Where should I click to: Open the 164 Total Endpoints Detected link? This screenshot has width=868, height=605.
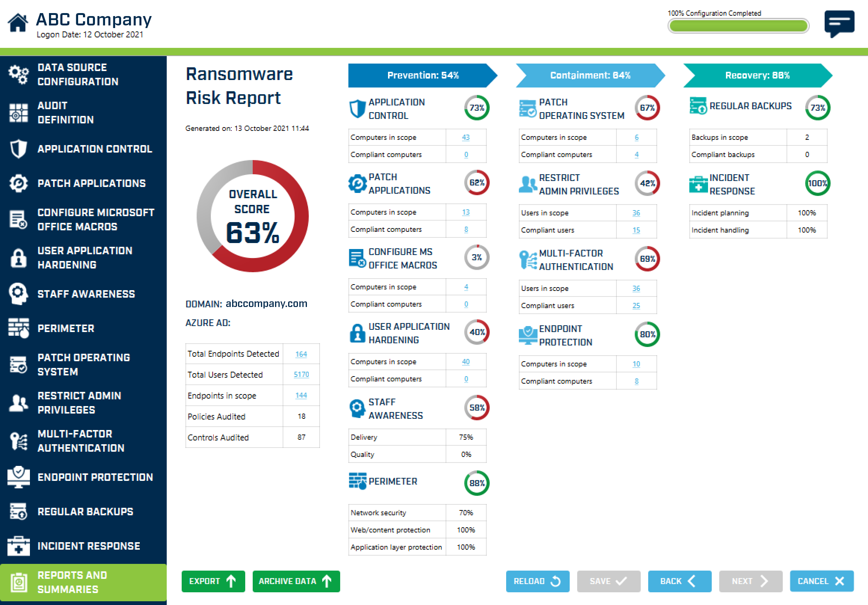click(x=301, y=354)
